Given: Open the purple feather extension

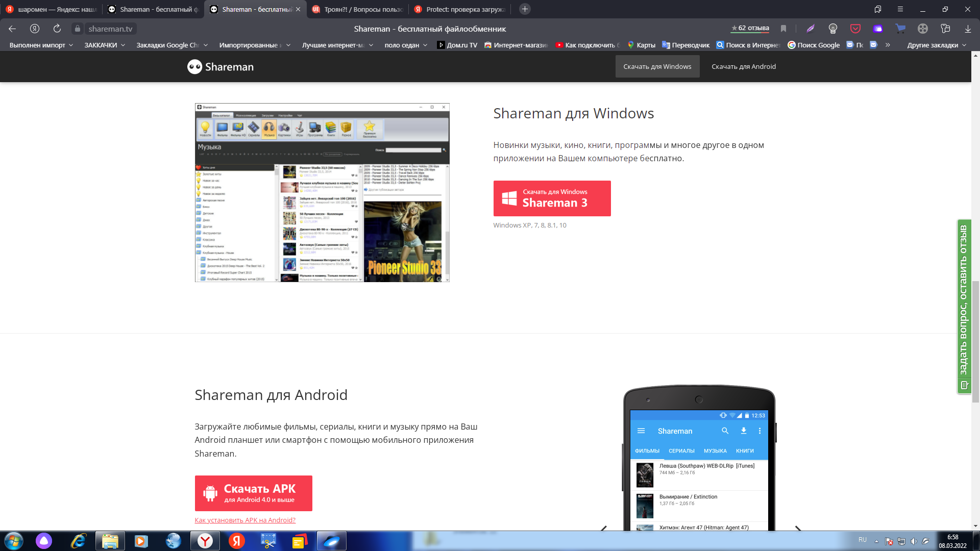Looking at the screenshot, I should click(x=810, y=29).
